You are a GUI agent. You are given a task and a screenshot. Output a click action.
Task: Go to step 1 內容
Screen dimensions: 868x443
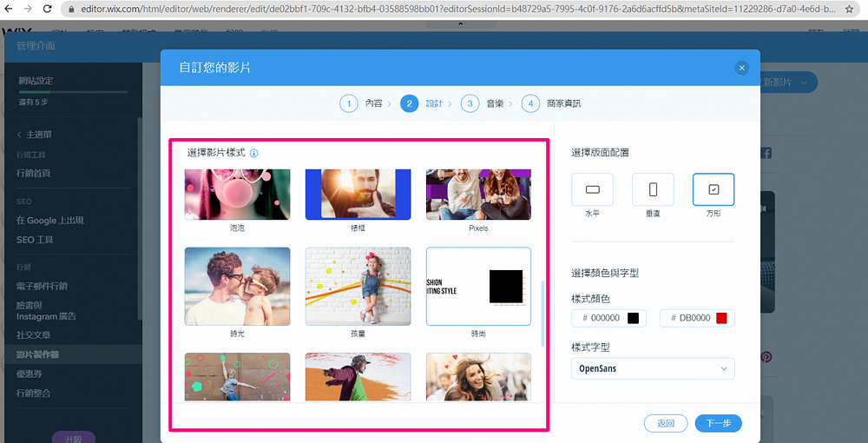tap(361, 103)
